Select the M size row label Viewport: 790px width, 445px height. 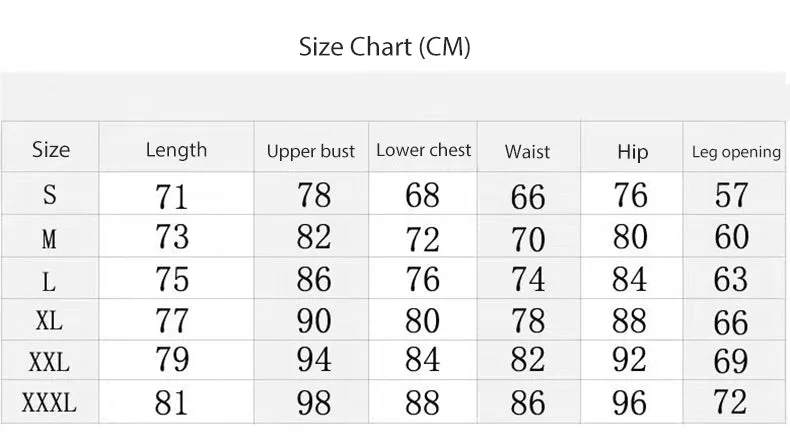[x=49, y=238]
